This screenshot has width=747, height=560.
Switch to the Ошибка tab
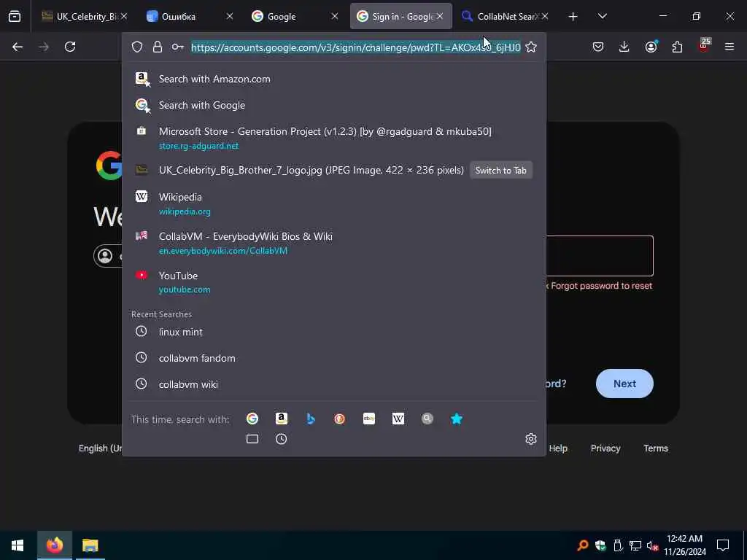coord(190,17)
